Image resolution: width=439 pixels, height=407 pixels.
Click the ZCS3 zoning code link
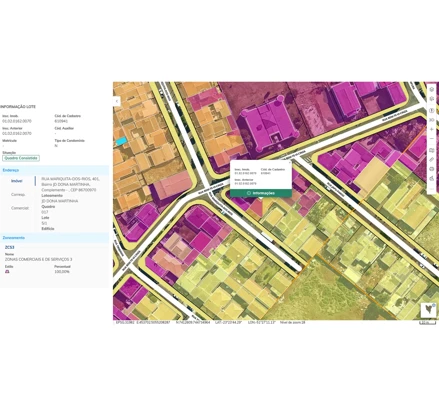[x=9, y=247]
